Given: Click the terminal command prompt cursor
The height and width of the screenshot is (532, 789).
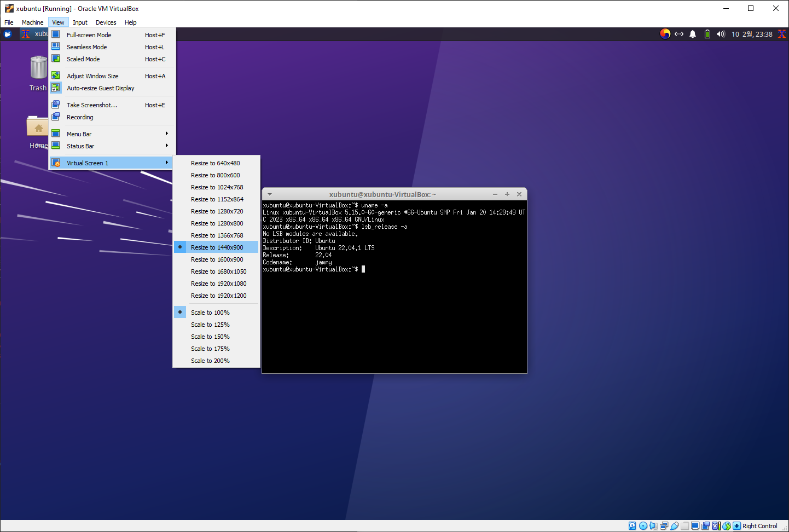Looking at the screenshot, I should [x=363, y=269].
